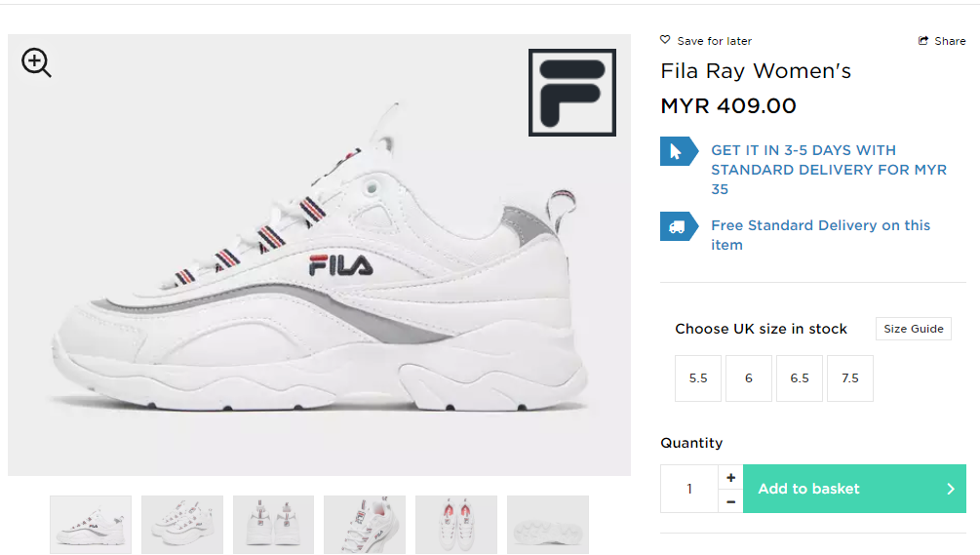Open the Size Guide
The width and height of the screenshot is (980, 555).
(913, 329)
